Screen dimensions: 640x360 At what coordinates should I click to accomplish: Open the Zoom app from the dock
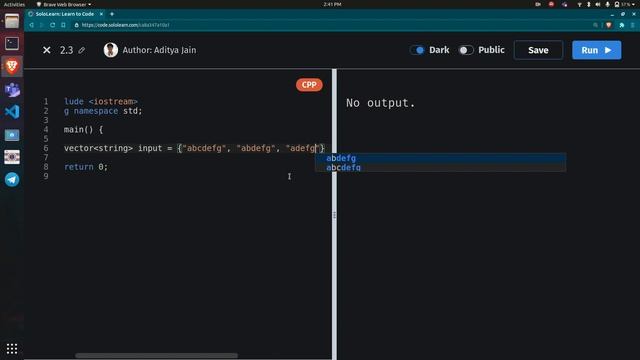[12, 135]
